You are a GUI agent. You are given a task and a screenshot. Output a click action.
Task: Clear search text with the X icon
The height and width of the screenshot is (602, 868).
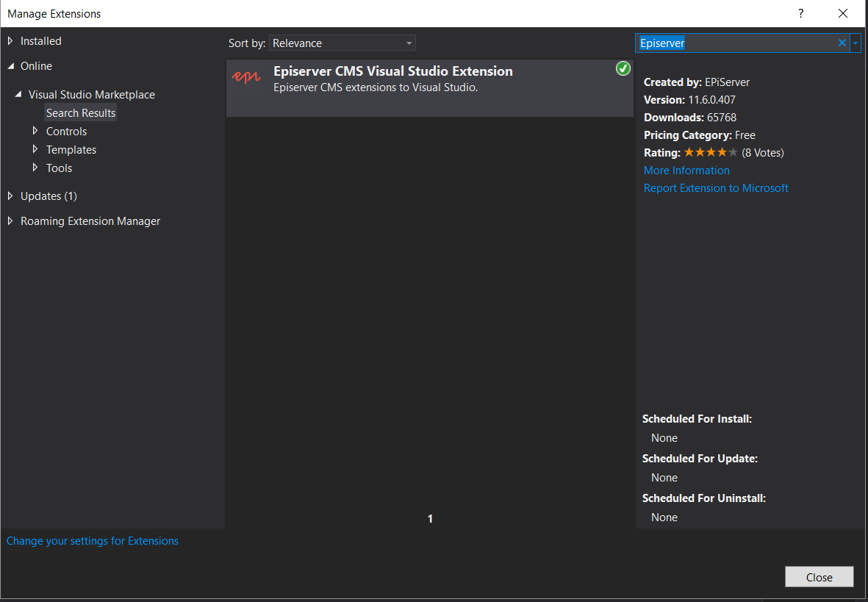pyautogui.click(x=842, y=43)
